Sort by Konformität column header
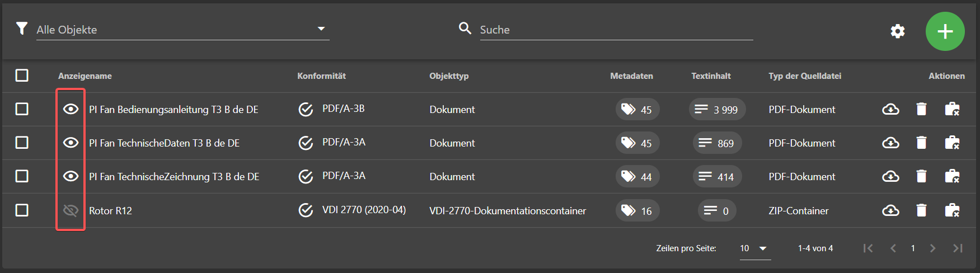 (x=322, y=76)
